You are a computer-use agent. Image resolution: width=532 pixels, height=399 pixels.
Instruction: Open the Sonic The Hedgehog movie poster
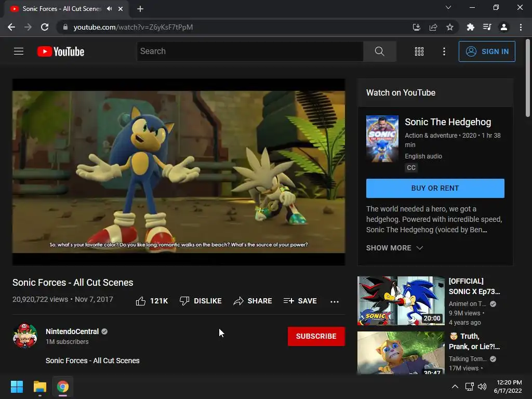pos(382,139)
